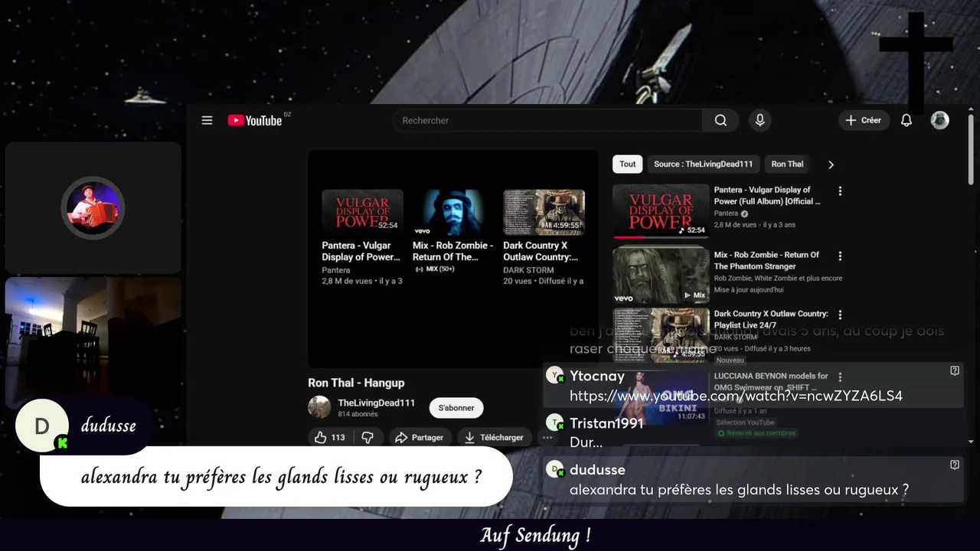
Task: Click the 814 abonnés subscriber count
Action: click(358, 414)
